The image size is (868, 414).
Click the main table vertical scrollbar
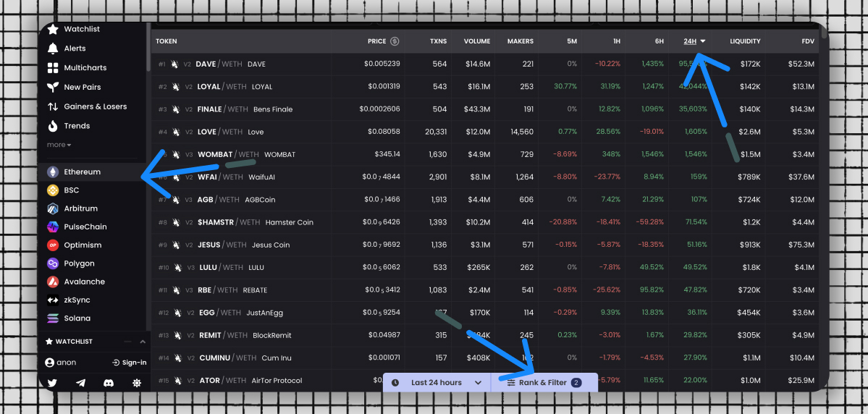click(825, 31)
